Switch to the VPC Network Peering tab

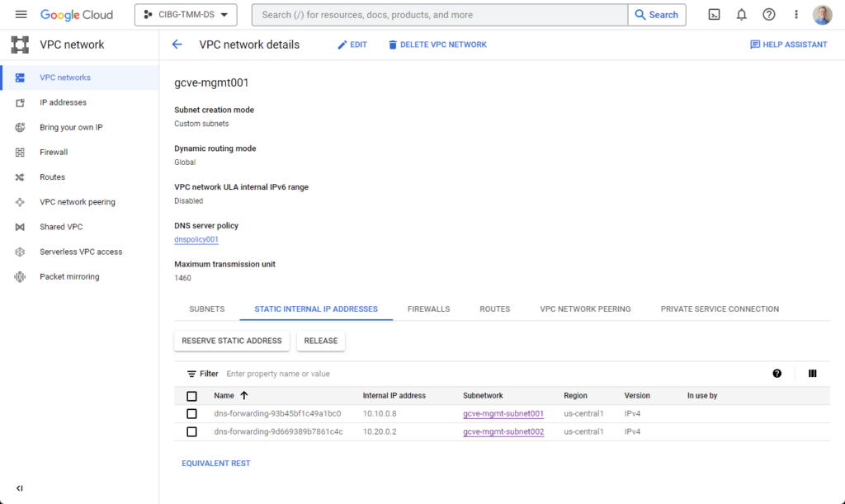point(585,309)
